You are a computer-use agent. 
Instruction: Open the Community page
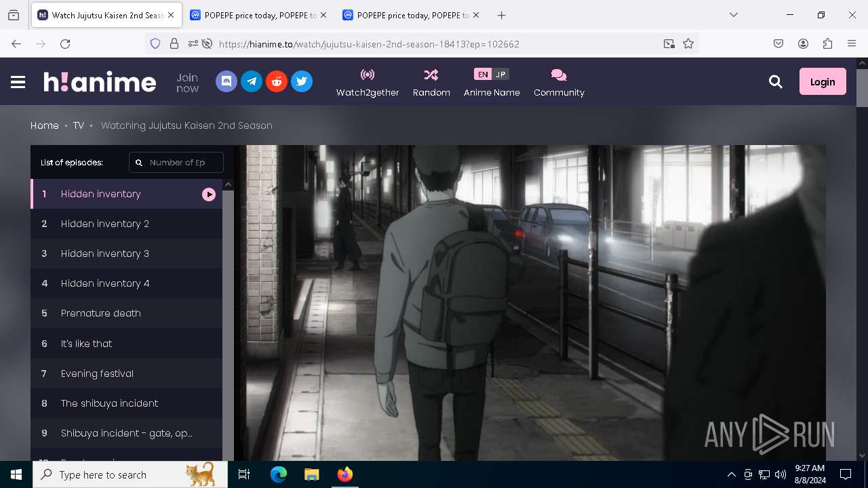559,83
